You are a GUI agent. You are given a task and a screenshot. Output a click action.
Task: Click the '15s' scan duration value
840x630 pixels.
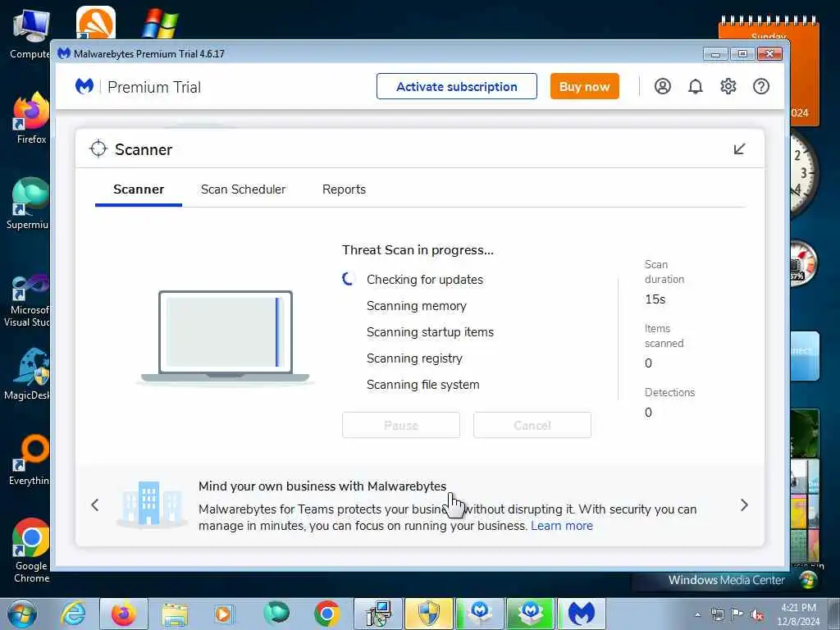(x=655, y=299)
